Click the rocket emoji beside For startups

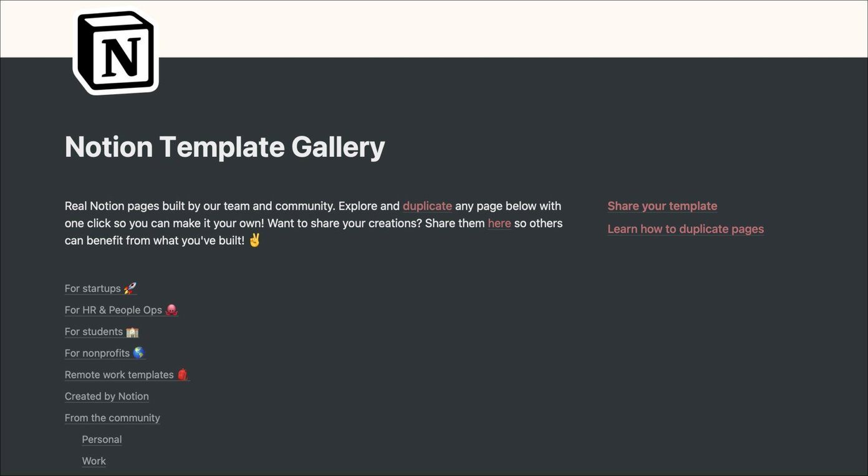click(130, 288)
